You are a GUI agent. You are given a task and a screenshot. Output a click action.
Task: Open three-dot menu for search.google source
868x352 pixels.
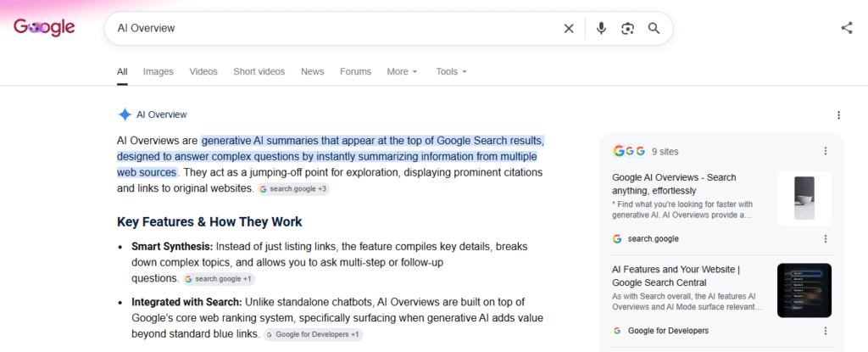[826, 239]
